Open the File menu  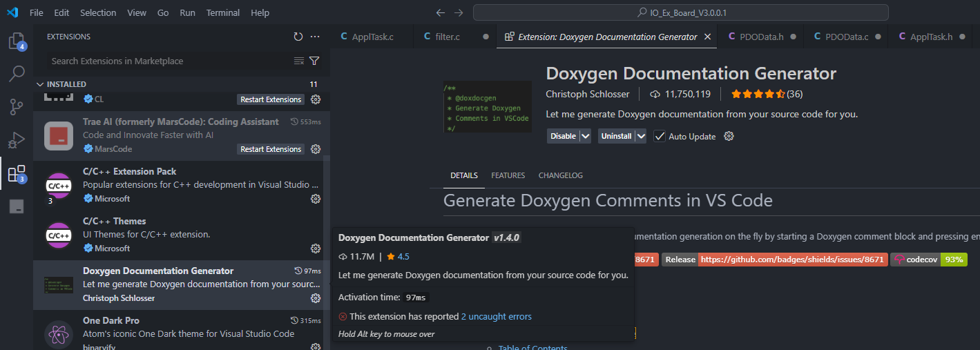[37, 12]
